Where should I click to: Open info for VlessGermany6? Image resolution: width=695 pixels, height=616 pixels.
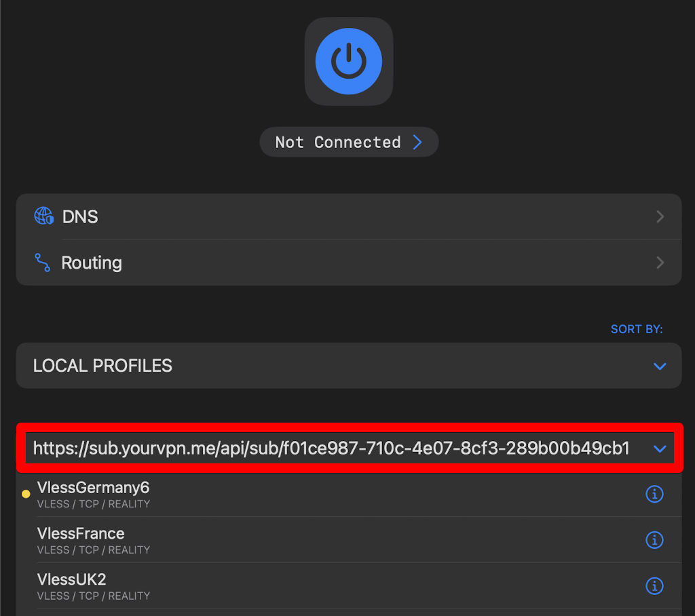point(654,495)
